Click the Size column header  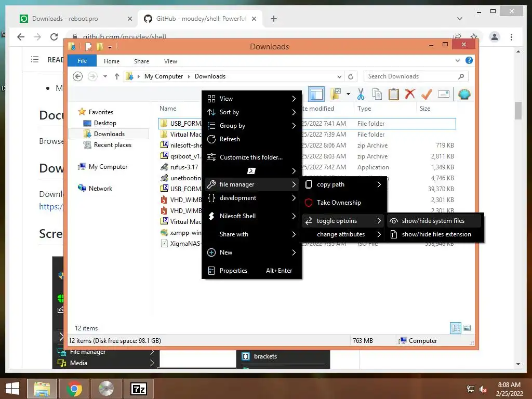[436, 109]
